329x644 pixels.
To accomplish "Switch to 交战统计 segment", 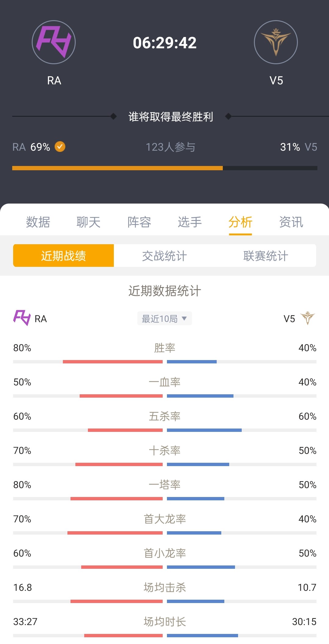I will (x=164, y=256).
